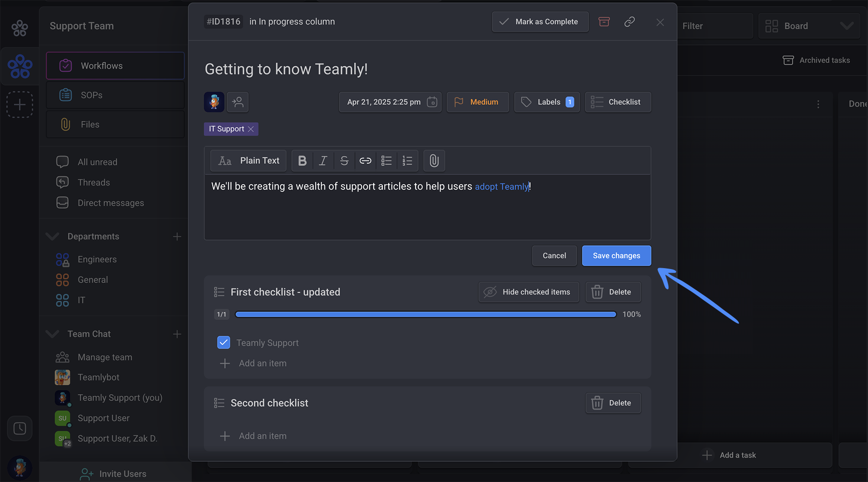The height and width of the screenshot is (482, 868).
Task: Add a new Team Chat with plus icon
Action: 177,334
